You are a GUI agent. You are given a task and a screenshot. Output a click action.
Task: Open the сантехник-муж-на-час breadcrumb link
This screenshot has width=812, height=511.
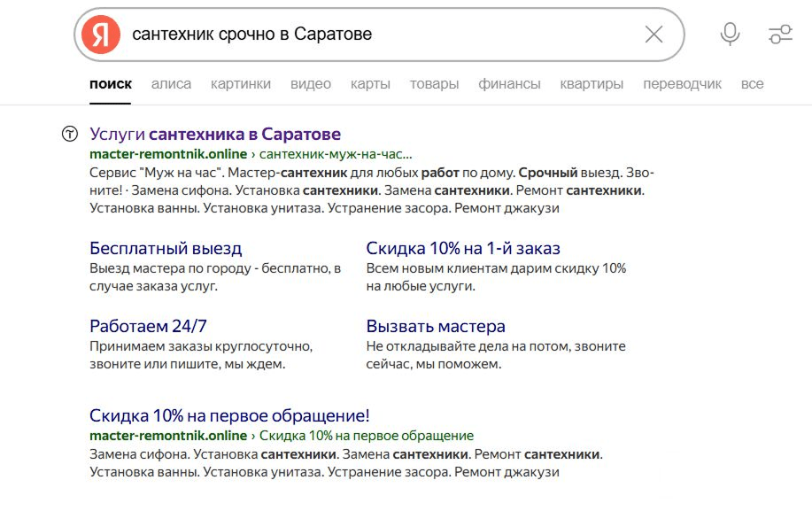pyautogui.click(x=336, y=154)
